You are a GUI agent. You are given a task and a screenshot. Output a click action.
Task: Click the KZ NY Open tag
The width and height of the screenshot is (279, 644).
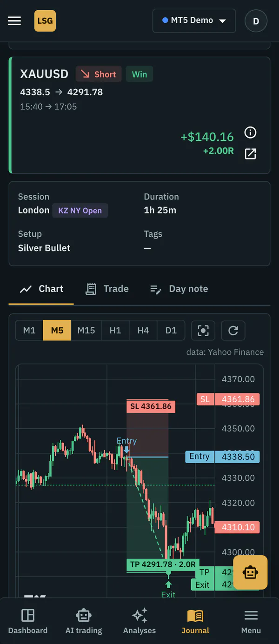click(x=80, y=211)
